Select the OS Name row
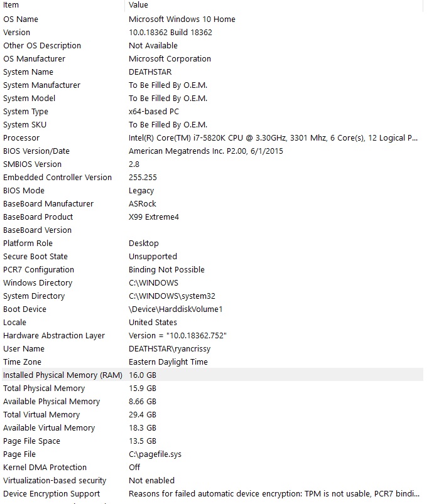This screenshot has height=504, width=439. [x=212, y=19]
